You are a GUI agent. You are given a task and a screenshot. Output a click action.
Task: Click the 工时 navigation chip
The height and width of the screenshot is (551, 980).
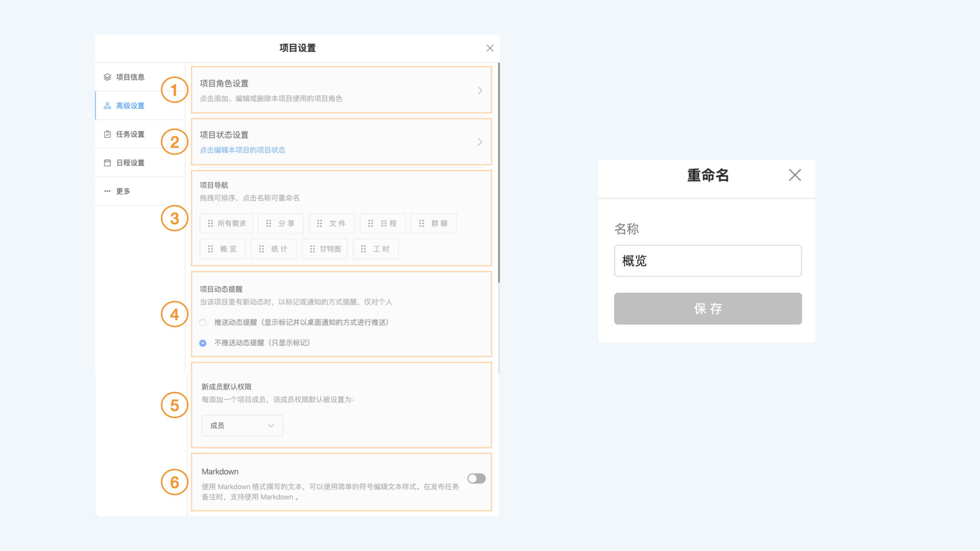point(376,249)
